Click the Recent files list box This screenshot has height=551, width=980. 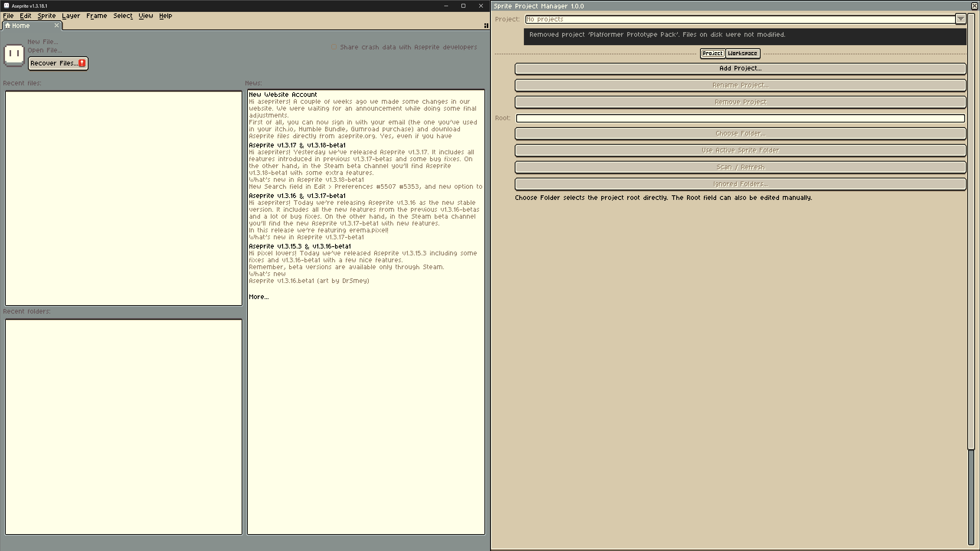[124, 198]
